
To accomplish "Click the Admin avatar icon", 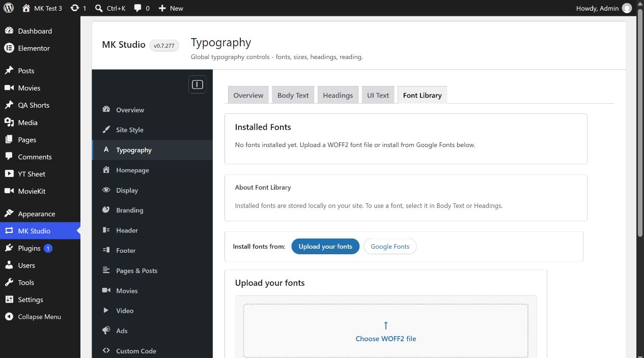I will 627,8.
